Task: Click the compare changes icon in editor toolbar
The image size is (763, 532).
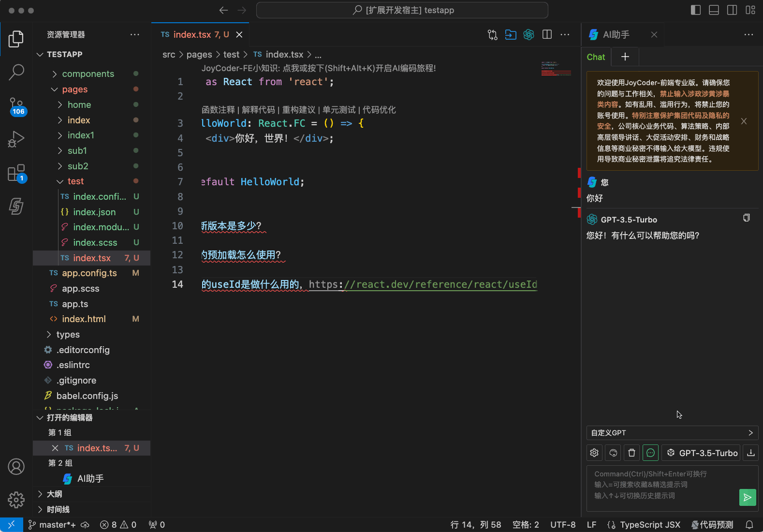Action: (492, 35)
